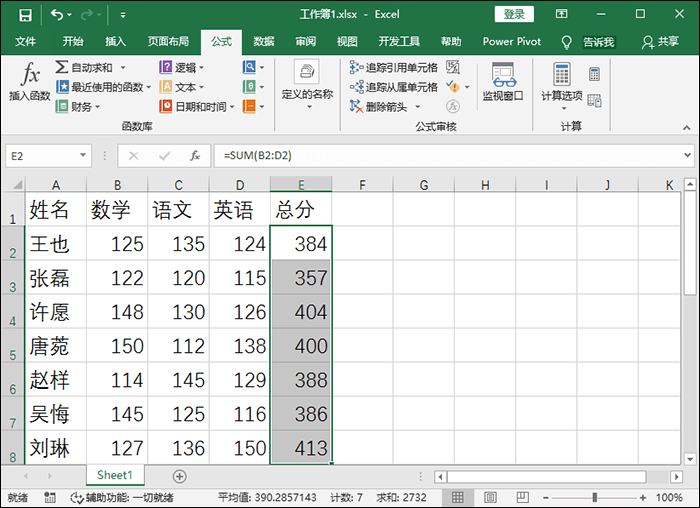
Task: Click the undo arrow in the quick access toolbar
Action: (x=57, y=15)
